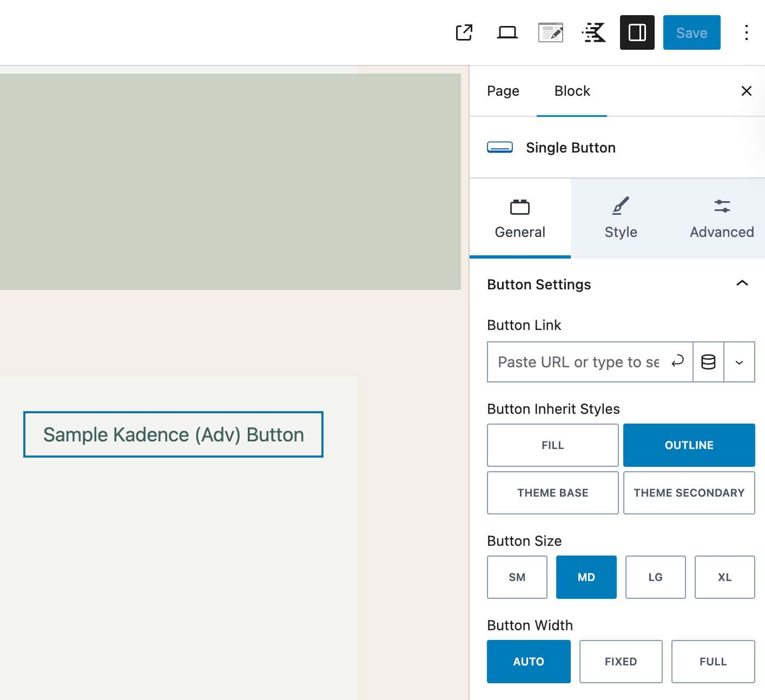Screen dimensions: 765x700
Task: Switch to the Page tab
Action: pyautogui.click(x=503, y=91)
